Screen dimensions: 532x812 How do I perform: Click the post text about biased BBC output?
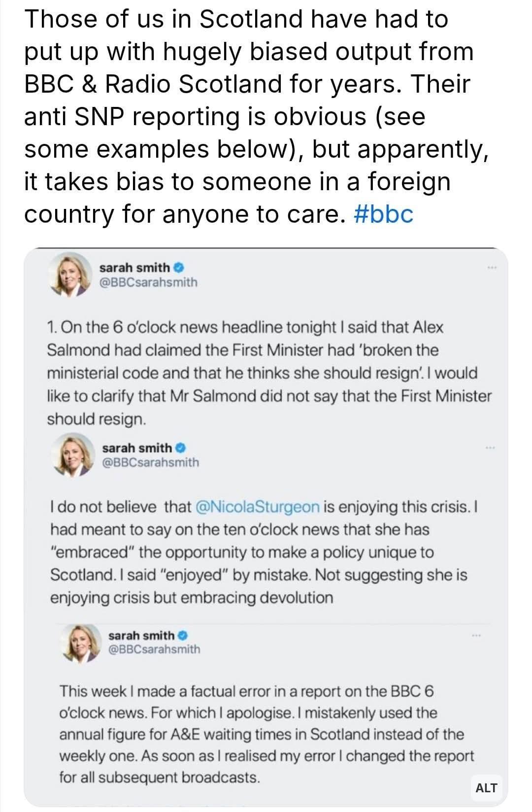tap(249, 116)
